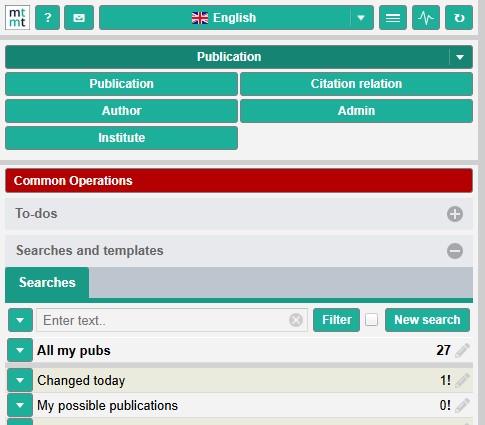Expand the All my pubs row dropdown
Viewport: 485px width, 425px height.
coord(20,350)
